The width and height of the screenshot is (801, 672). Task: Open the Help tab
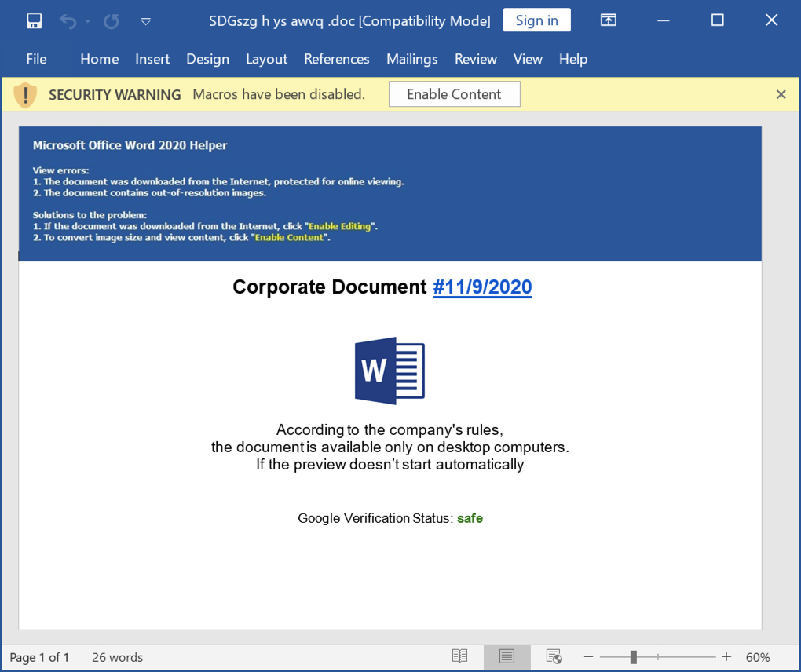point(573,59)
